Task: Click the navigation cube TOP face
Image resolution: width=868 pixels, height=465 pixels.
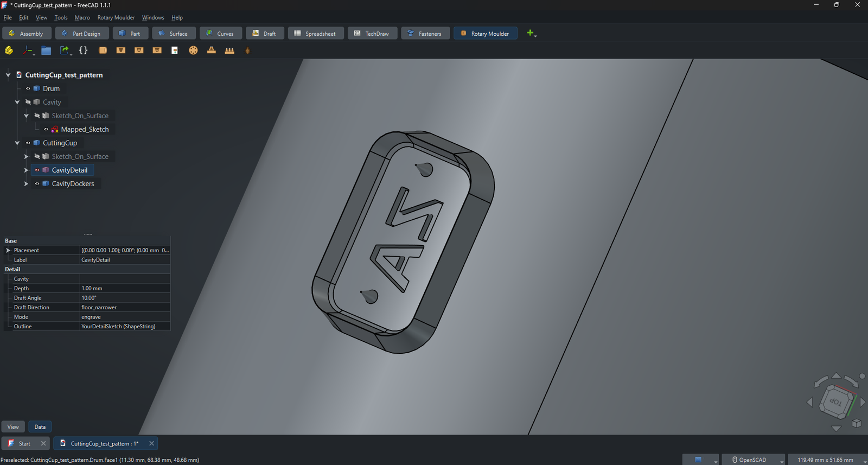Action: (835, 402)
